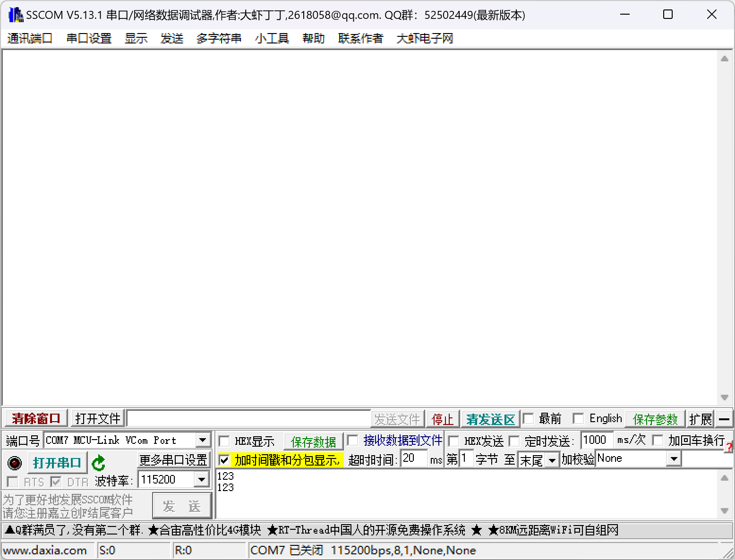Click the scrolling ad banner text
Image resolution: width=735 pixels, height=560 pixels.
pyautogui.click(x=312, y=530)
